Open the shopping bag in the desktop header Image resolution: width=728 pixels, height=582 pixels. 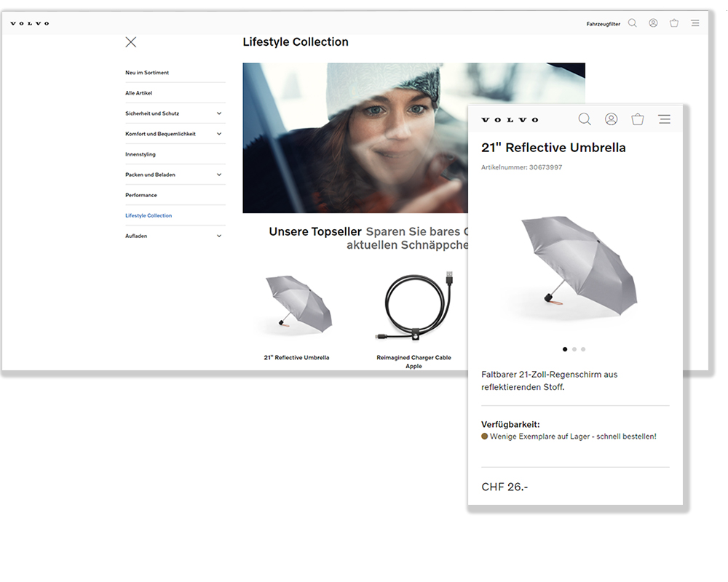click(674, 23)
